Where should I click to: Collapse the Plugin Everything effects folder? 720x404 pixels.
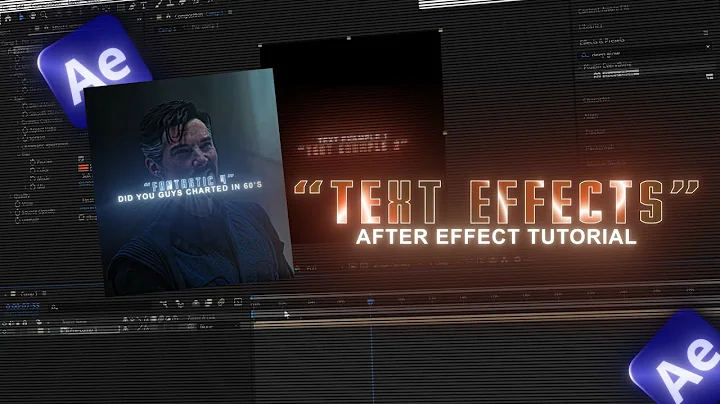tap(580, 67)
